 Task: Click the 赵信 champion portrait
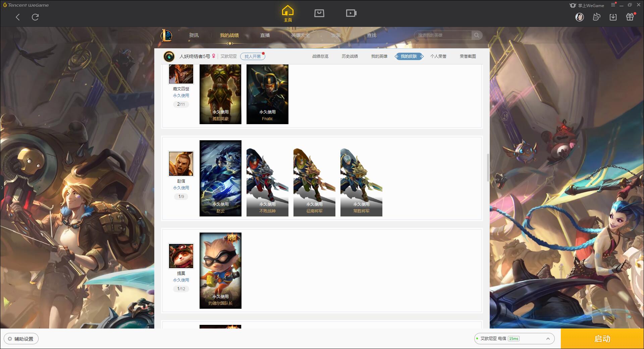pyautogui.click(x=181, y=164)
